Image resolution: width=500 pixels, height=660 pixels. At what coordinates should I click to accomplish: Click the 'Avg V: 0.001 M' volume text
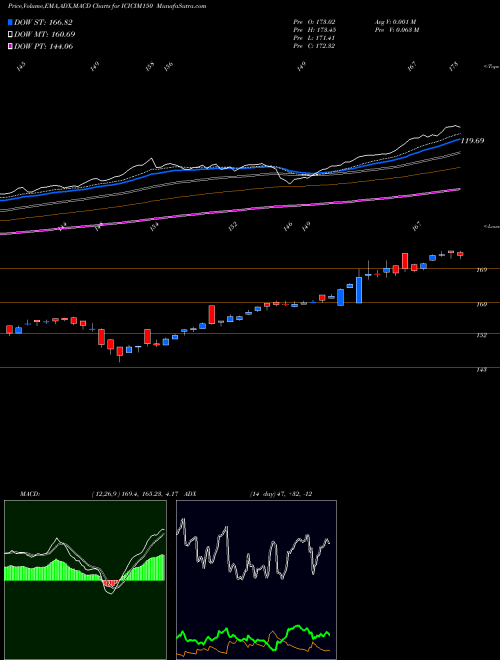pos(395,21)
